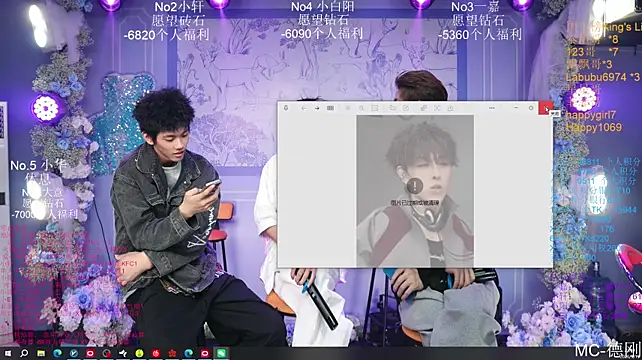
Task: Go to the next image with forward arrow
Action: (317, 108)
